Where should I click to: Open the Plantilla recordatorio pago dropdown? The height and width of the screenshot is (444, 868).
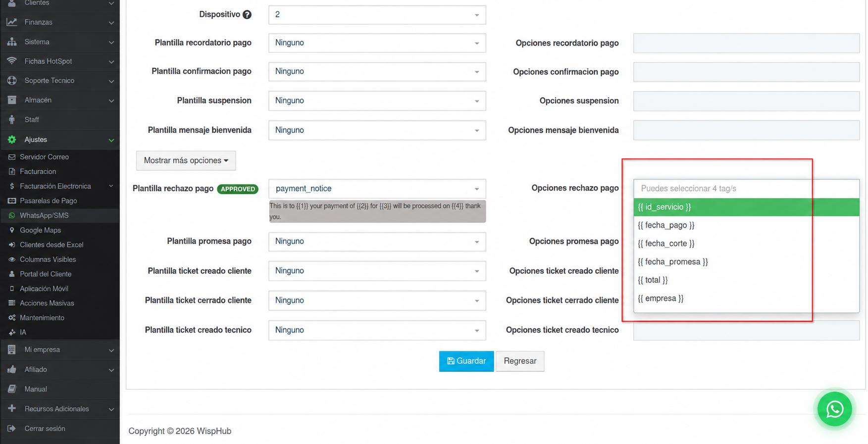click(377, 43)
